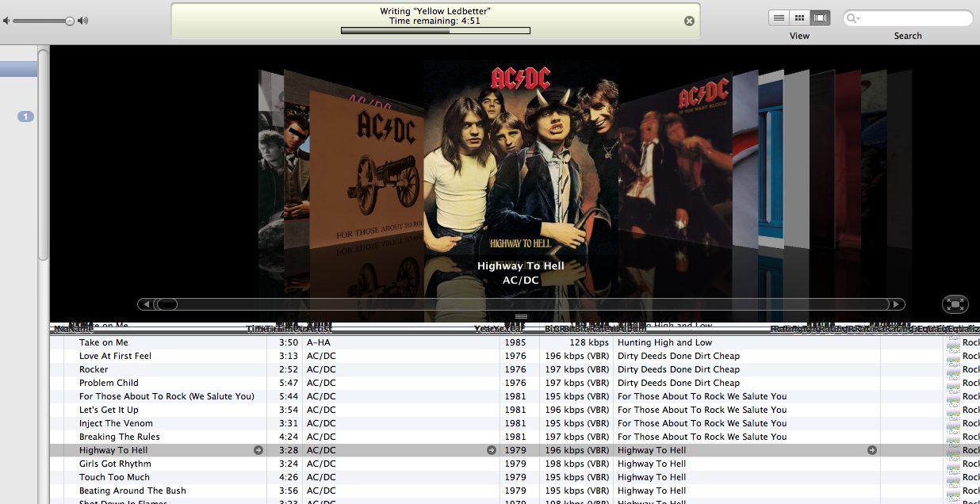
Task: Select the Cover Flow view icon
Action: point(820,17)
